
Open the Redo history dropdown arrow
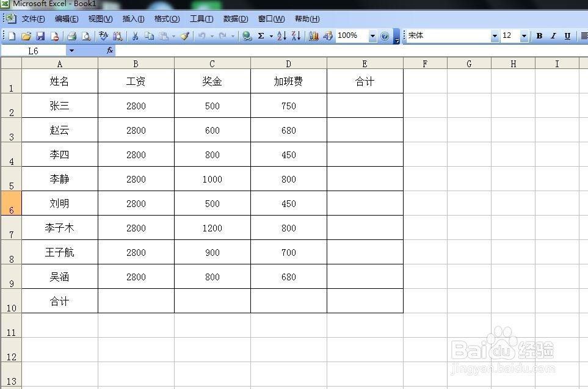click(233, 37)
